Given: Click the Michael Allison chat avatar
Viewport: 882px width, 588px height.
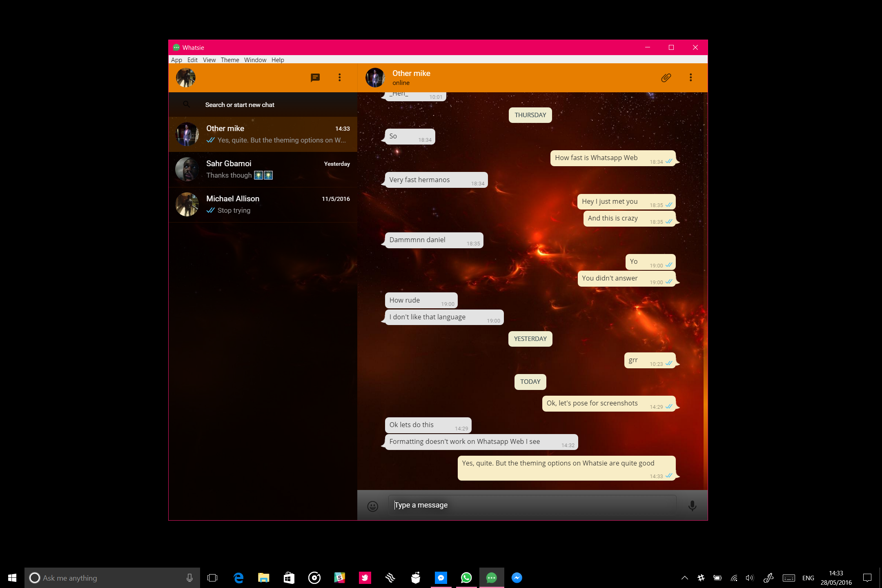Looking at the screenshot, I should [187, 205].
